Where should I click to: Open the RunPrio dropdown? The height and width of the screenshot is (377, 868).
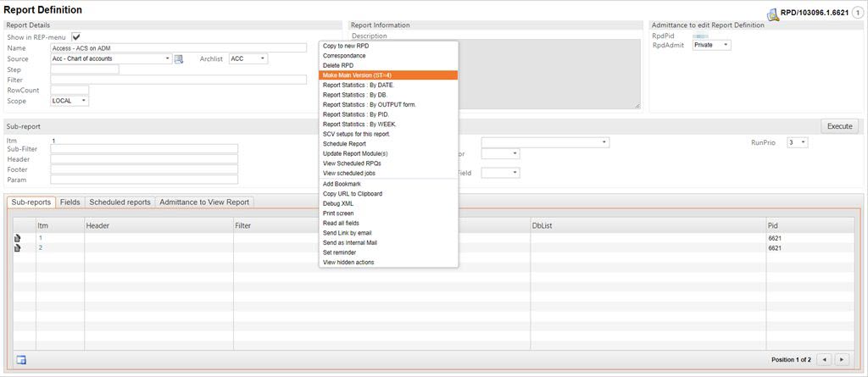click(x=797, y=142)
